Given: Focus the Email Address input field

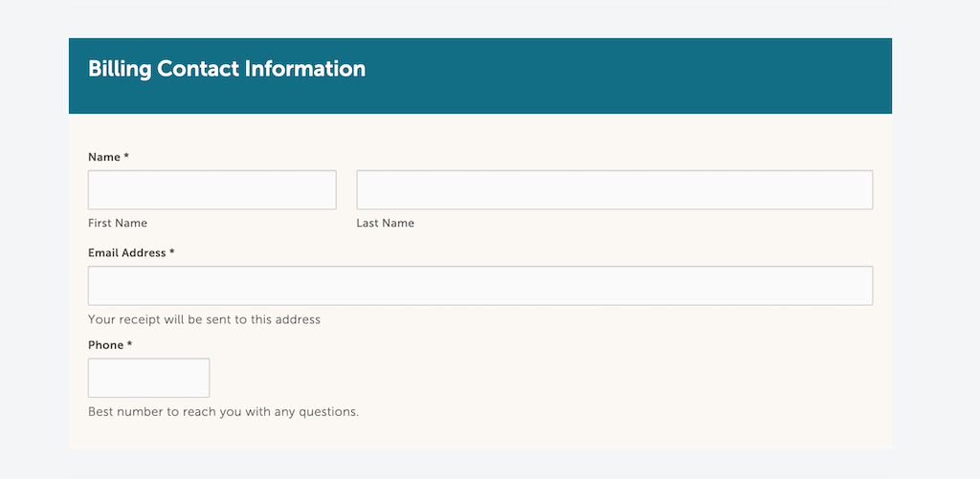Looking at the screenshot, I should pyautogui.click(x=480, y=286).
